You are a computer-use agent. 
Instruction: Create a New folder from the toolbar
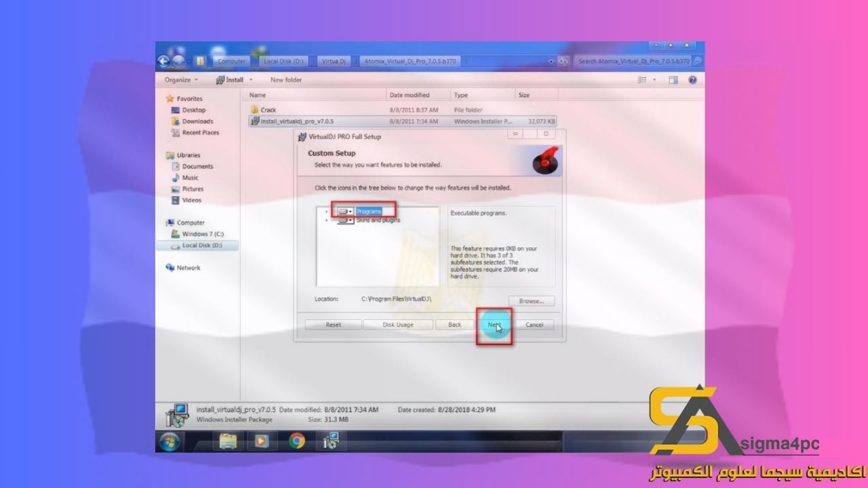286,80
